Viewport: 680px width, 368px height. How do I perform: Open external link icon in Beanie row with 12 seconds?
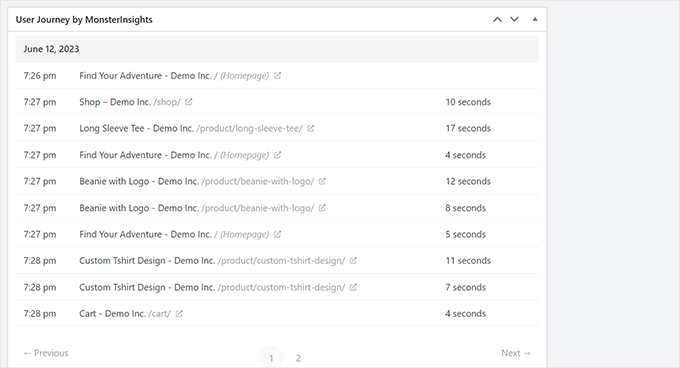(x=322, y=181)
